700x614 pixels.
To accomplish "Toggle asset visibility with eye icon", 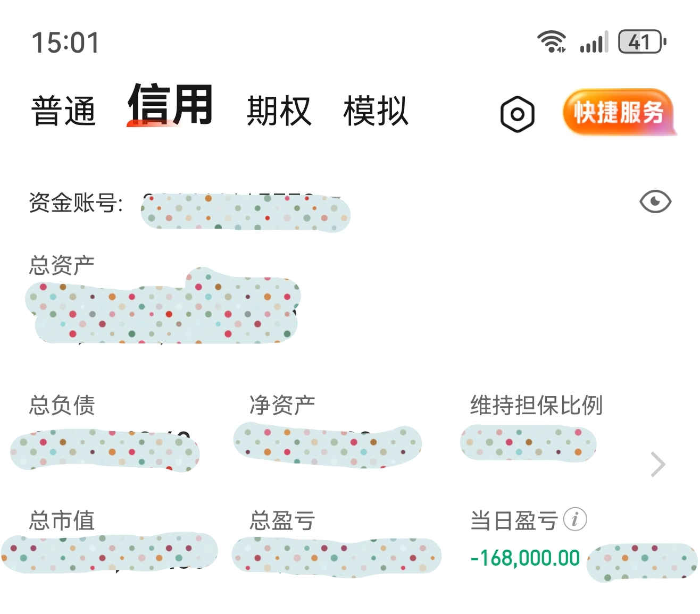I will click(x=655, y=202).
